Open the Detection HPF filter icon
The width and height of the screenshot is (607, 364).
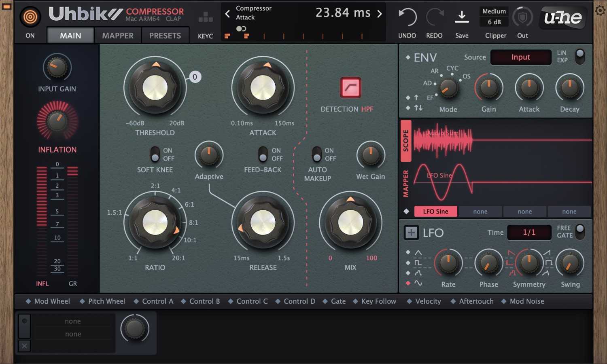350,87
